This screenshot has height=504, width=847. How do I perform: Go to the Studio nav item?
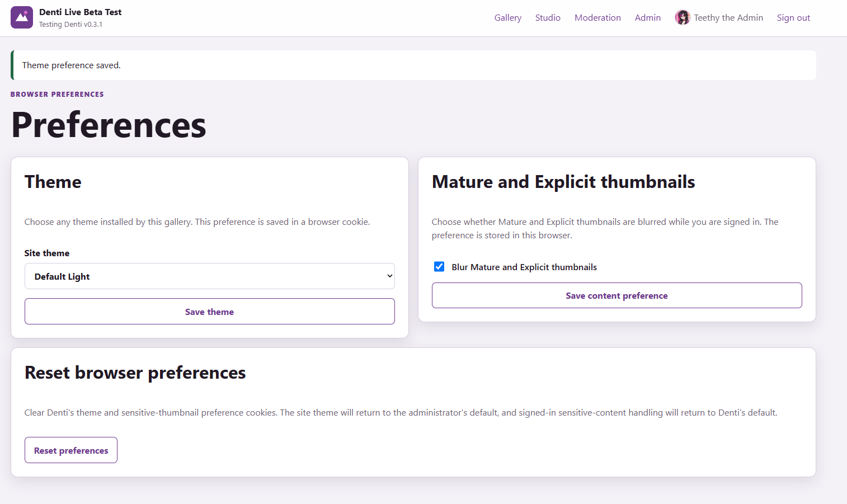[548, 18]
